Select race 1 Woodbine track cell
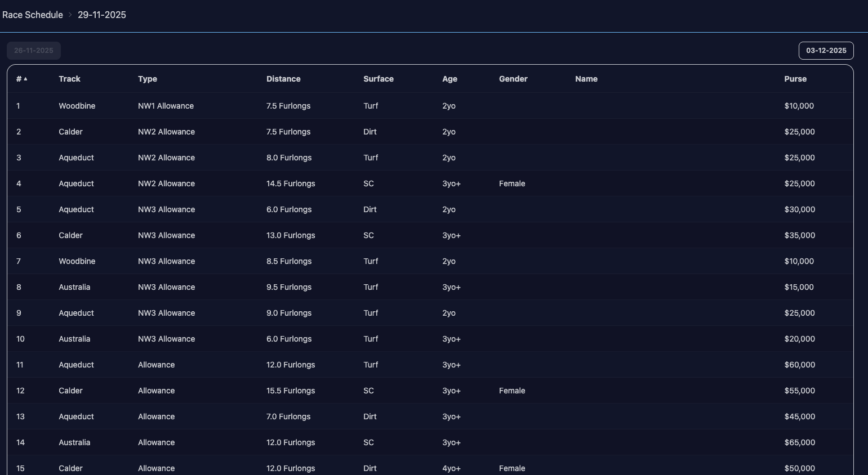Image resolution: width=868 pixels, height=475 pixels. click(x=77, y=106)
